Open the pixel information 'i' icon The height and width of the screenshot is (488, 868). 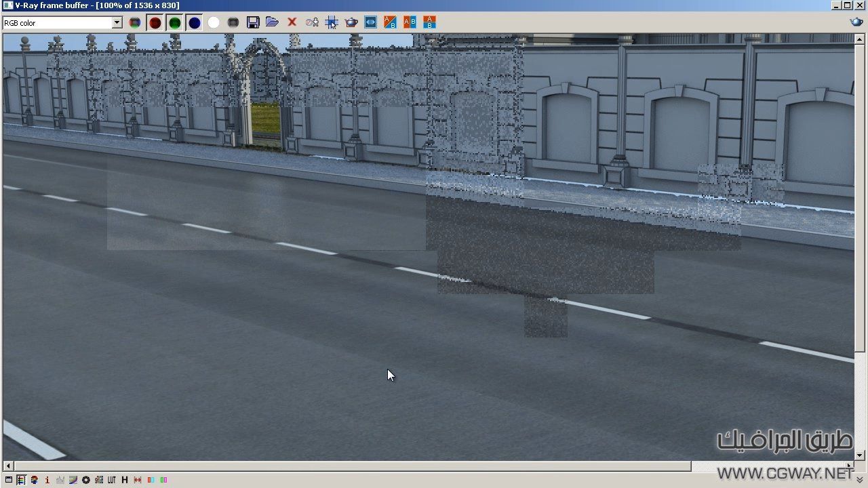[x=47, y=480]
